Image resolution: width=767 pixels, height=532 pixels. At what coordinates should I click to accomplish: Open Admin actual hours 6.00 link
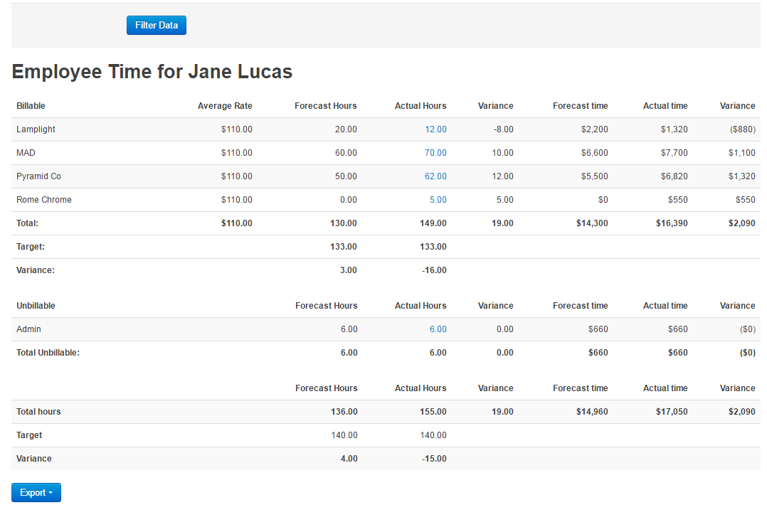(x=438, y=329)
